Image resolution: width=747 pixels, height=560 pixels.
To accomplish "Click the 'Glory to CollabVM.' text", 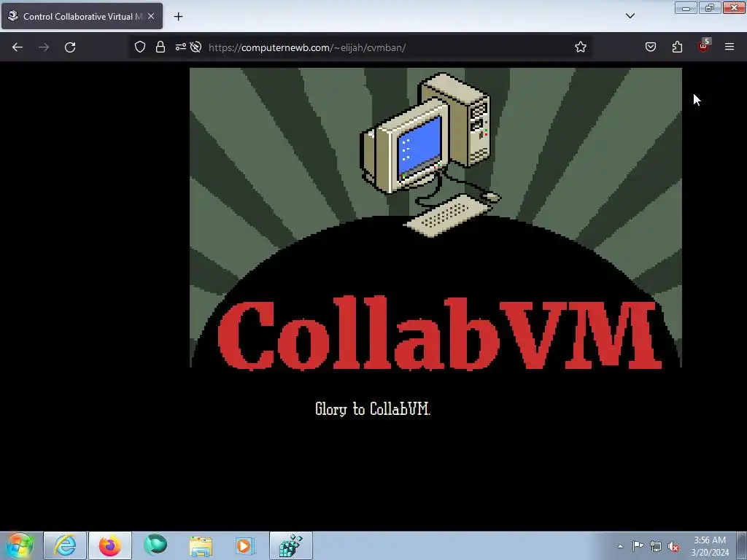I will click(x=373, y=409).
